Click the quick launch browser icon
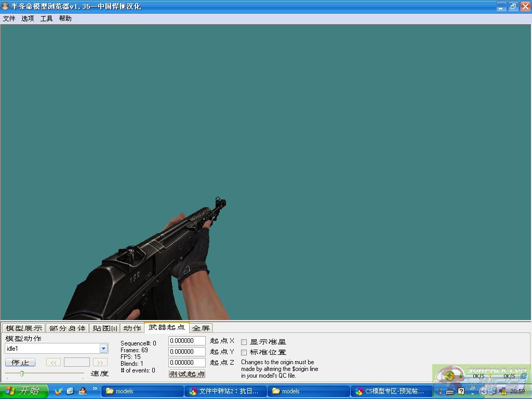The height and width of the screenshot is (399, 532). click(x=70, y=391)
